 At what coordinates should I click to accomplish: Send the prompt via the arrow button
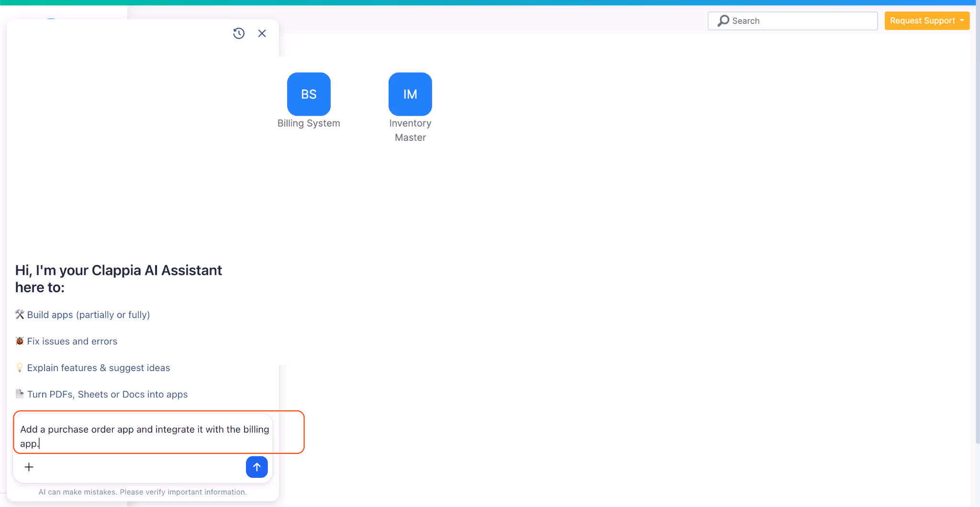(x=256, y=467)
